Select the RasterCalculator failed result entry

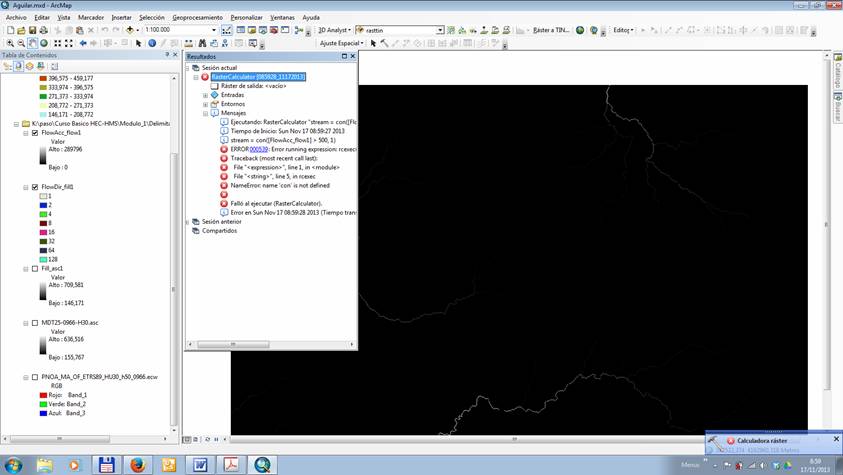click(258, 77)
